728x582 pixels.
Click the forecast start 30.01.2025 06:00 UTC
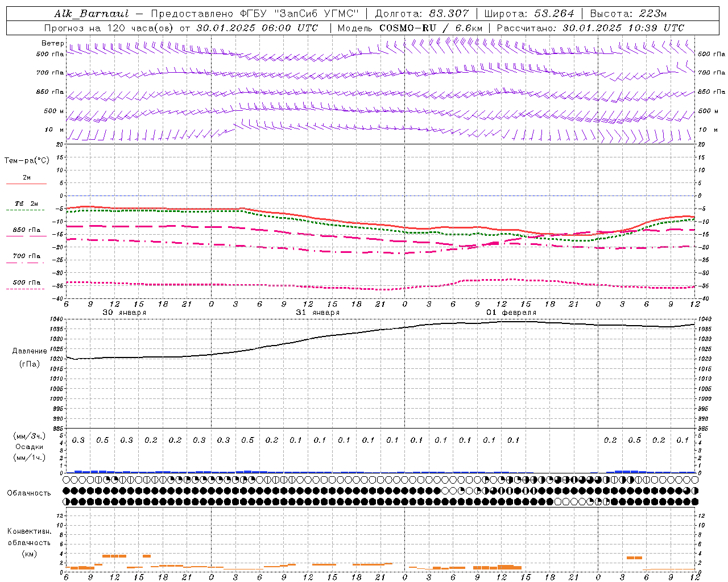(x=258, y=28)
